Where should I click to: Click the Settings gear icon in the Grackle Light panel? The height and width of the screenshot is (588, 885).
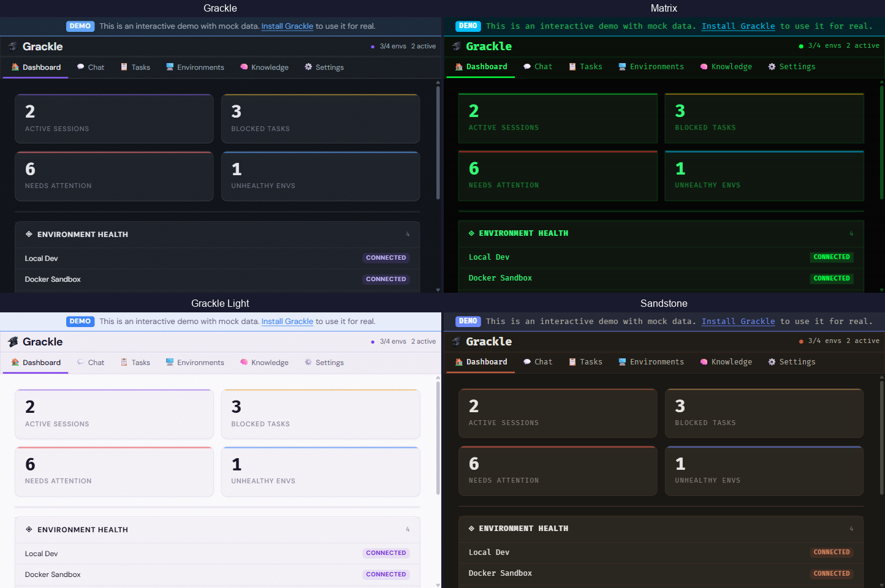point(308,363)
